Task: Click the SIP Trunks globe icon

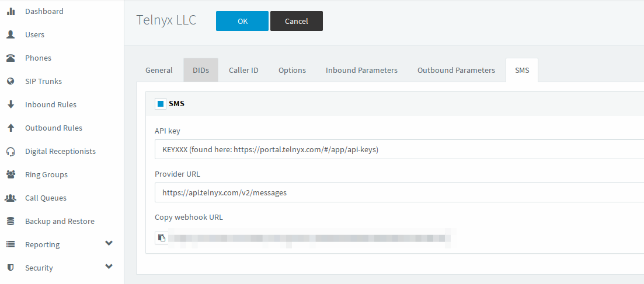Action: (x=11, y=81)
